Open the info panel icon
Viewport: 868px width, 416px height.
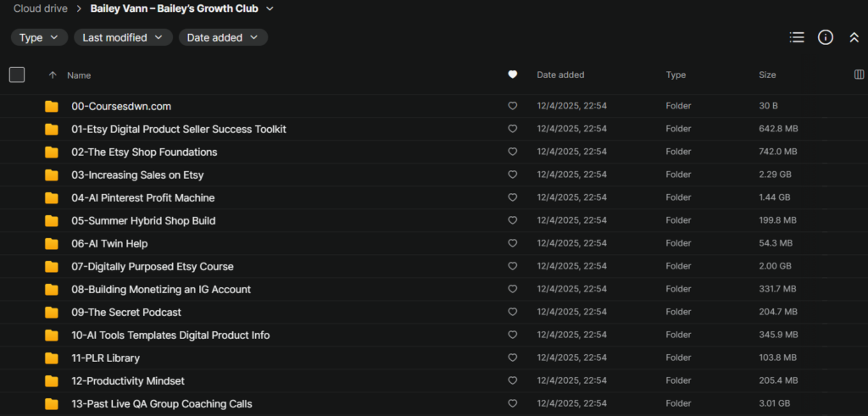tap(826, 37)
